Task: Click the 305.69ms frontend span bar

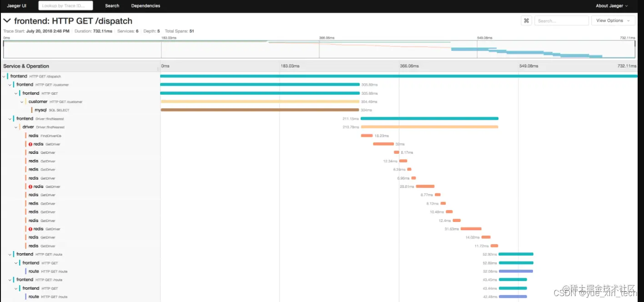Action: tap(260, 85)
